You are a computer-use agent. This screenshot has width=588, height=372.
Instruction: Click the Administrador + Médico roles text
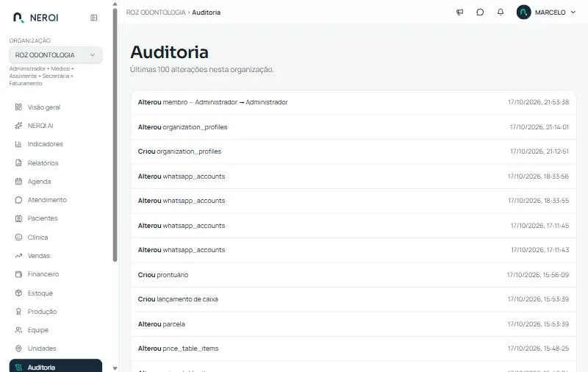(x=42, y=76)
